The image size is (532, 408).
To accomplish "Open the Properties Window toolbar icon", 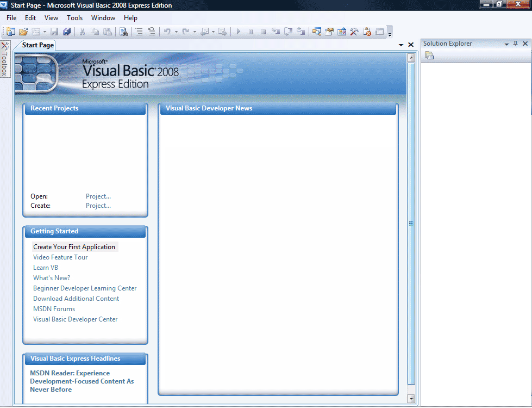I will (x=329, y=32).
